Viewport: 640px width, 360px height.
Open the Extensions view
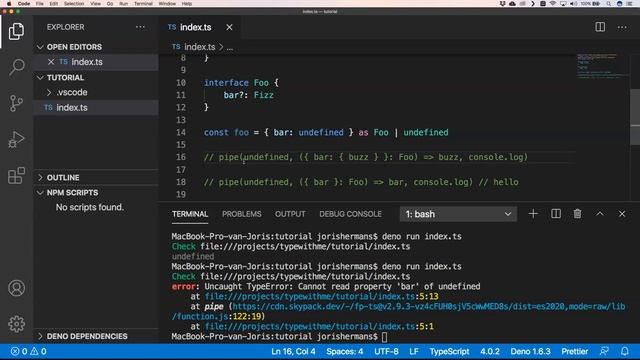pos(16,176)
